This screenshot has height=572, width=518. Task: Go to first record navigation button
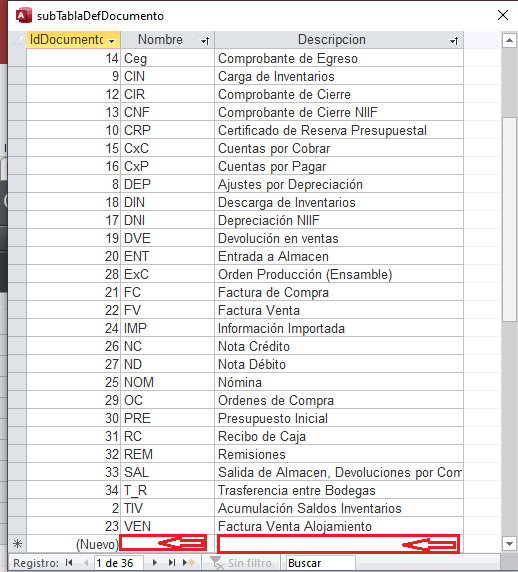tap(69, 563)
